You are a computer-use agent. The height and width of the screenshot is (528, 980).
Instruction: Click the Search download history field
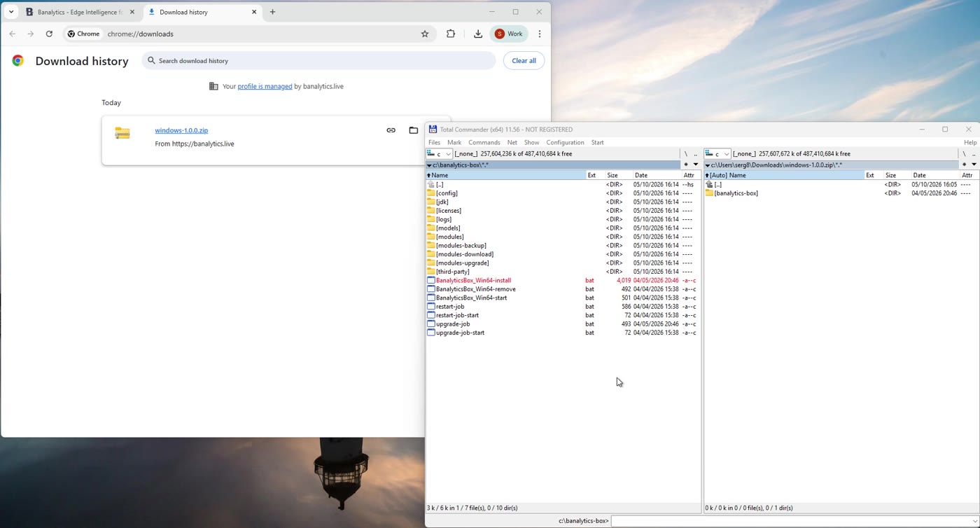point(318,61)
